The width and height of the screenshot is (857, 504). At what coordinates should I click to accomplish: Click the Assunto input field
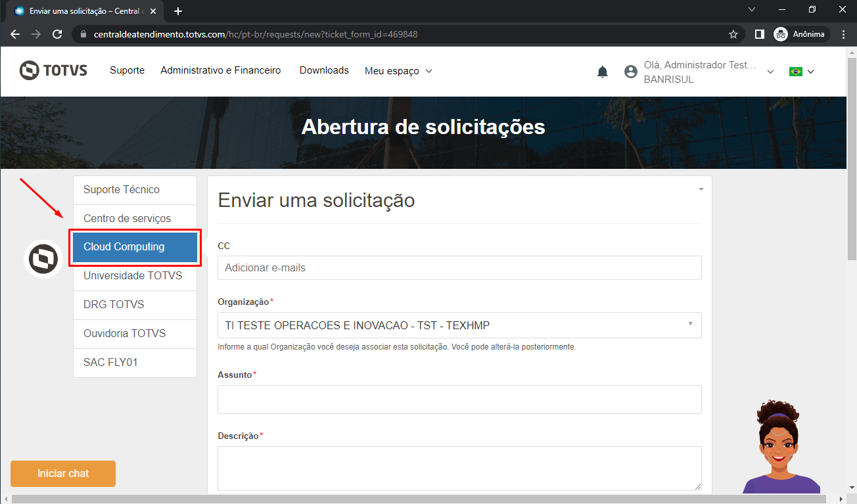(x=459, y=400)
